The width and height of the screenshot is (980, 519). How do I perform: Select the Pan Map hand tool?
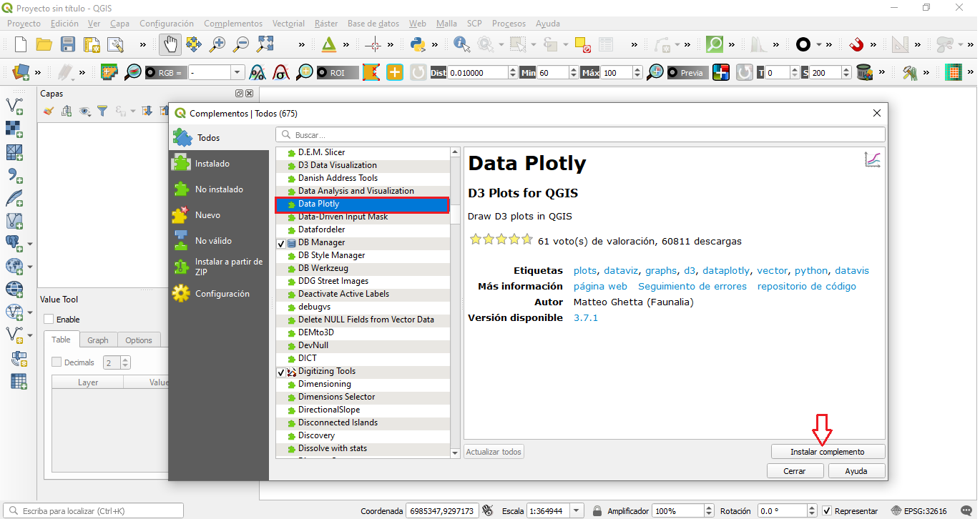170,44
